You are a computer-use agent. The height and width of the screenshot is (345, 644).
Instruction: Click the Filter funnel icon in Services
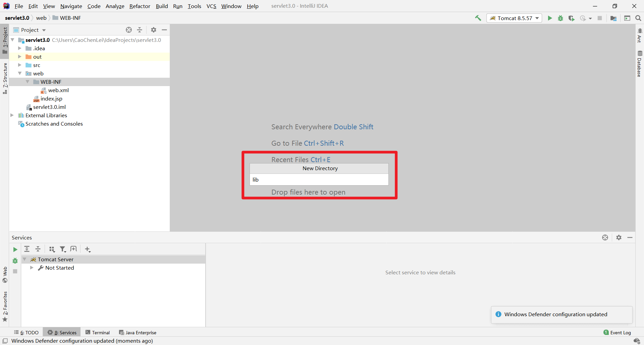click(x=63, y=249)
